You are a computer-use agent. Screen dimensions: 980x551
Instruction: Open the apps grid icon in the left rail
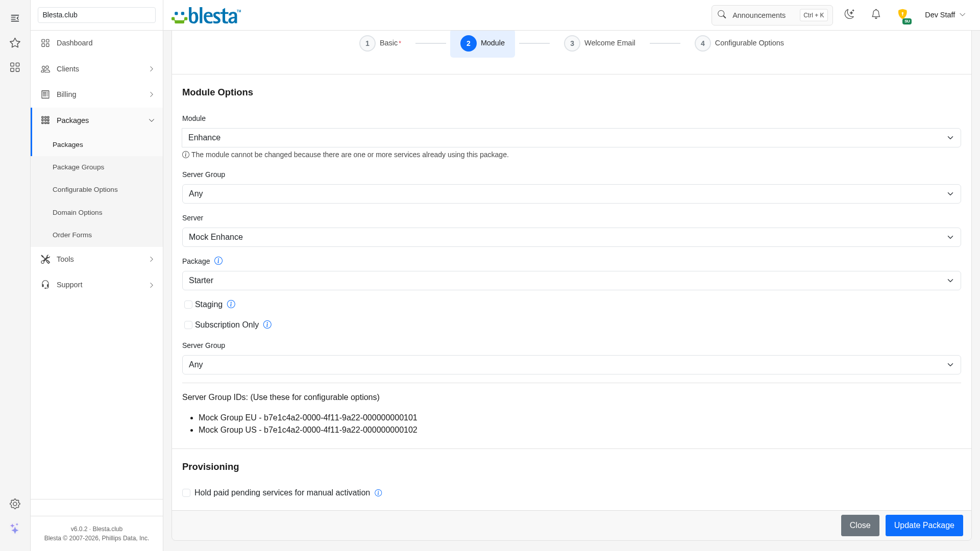[x=15, y=67]
